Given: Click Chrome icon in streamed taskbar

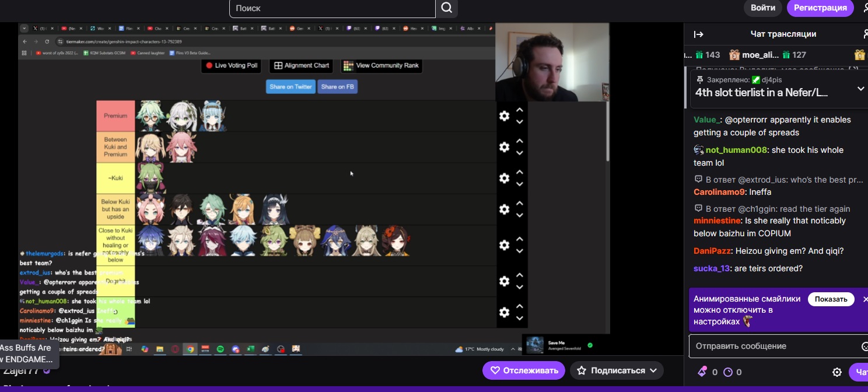Looking at the screenshot, I should 190,349.
